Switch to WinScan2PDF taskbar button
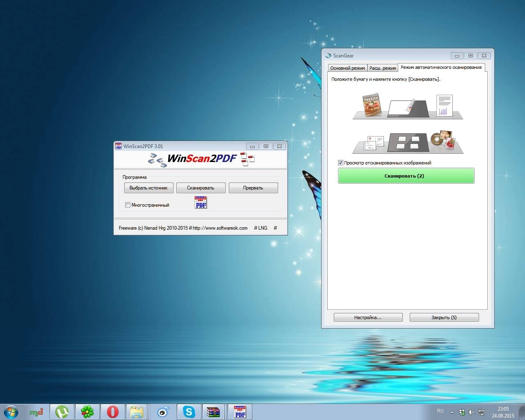The width and height of the screenshot is (525, 420). click(x=240, y=412)
